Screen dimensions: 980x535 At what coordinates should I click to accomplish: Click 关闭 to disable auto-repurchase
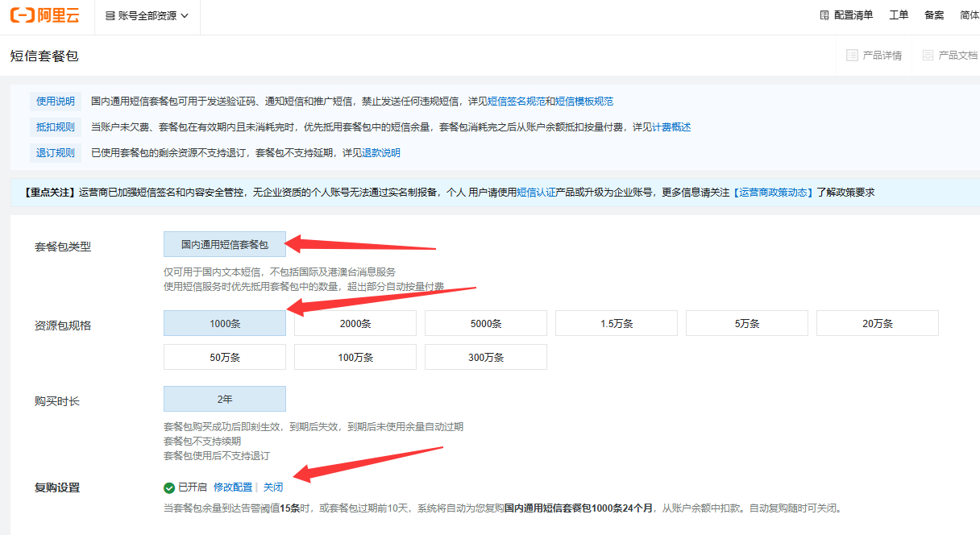click(x=273, y=487)
